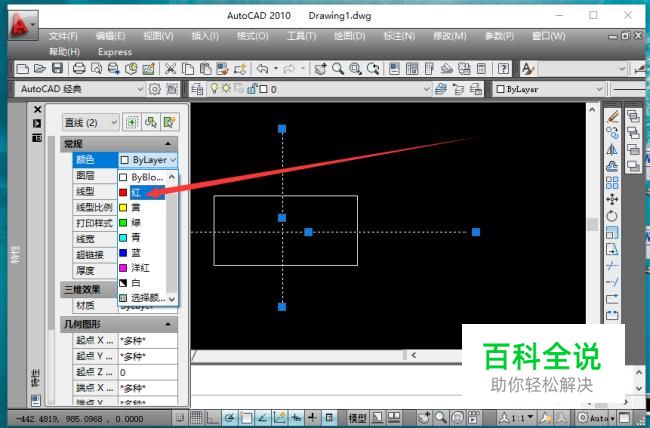Toggle Ortho Mode in status bar

[x=213, y=418]
